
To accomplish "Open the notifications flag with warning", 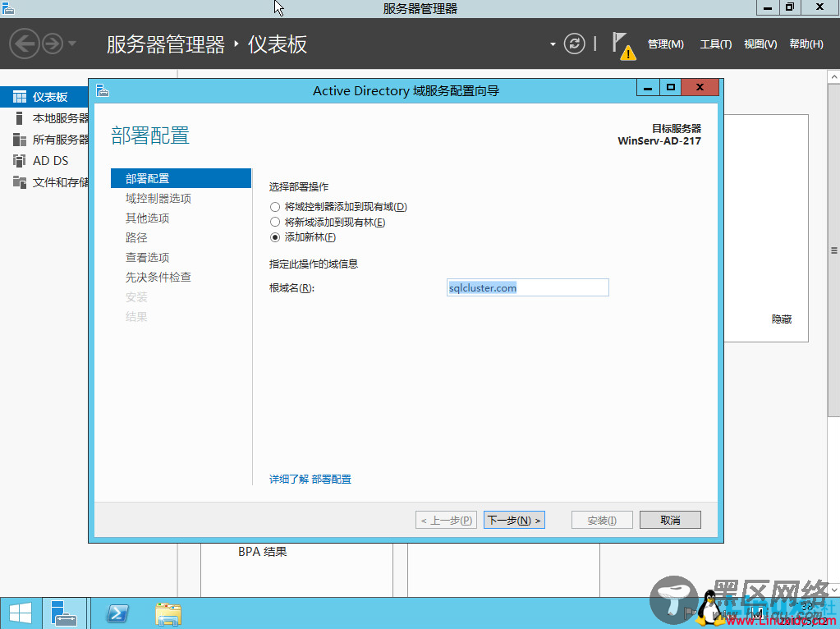I will tap(623, 46).
